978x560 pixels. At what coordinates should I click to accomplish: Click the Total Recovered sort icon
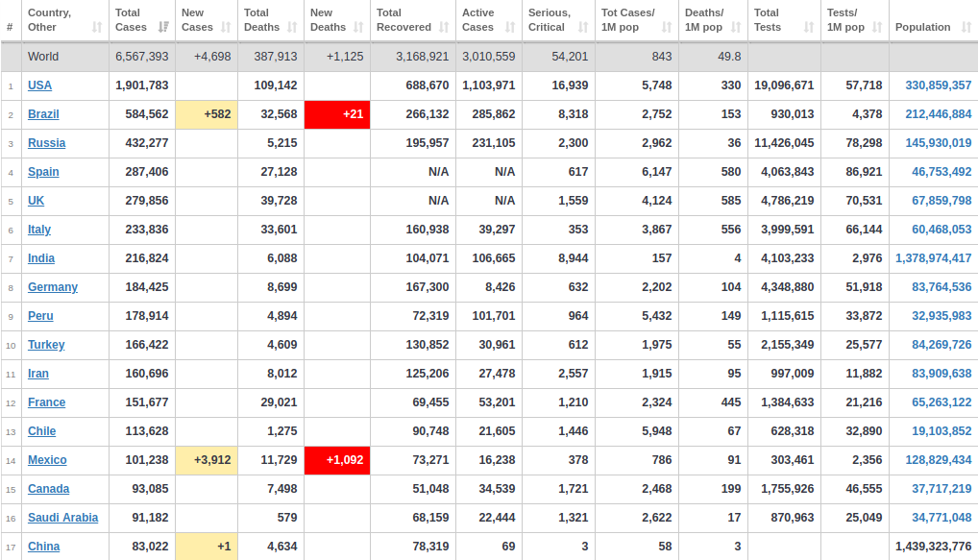coord(444,28)
